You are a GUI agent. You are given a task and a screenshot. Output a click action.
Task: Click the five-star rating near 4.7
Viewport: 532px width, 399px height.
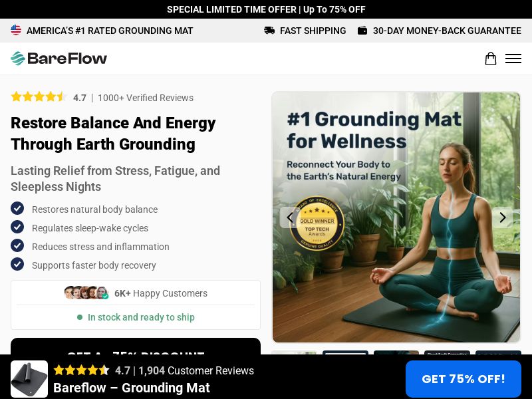[39, 97]
